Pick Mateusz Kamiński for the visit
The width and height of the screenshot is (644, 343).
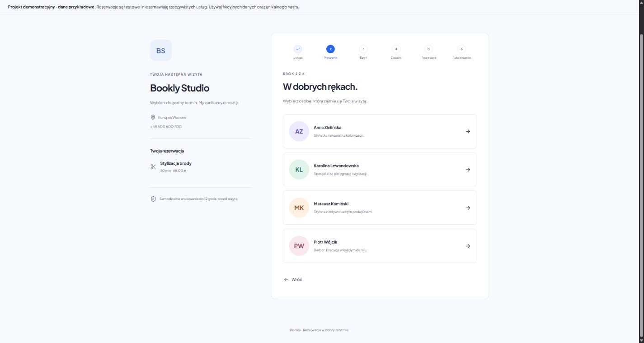380,208
